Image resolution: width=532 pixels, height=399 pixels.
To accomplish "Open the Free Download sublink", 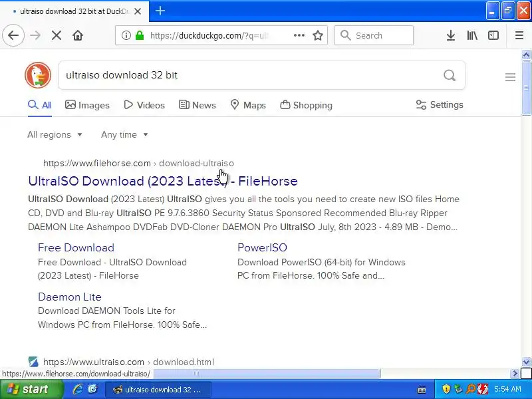I will coord(76,247).
